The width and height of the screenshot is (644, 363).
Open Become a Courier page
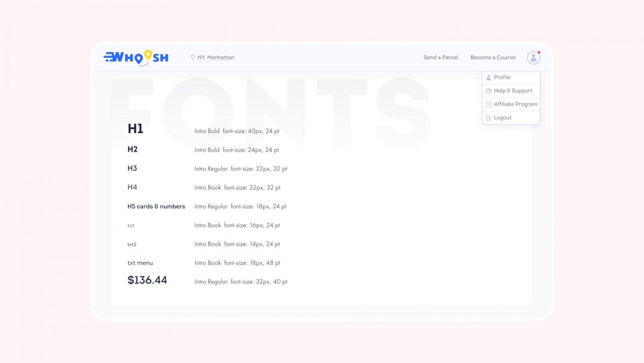pyautogui.click(x=493, y=58)
